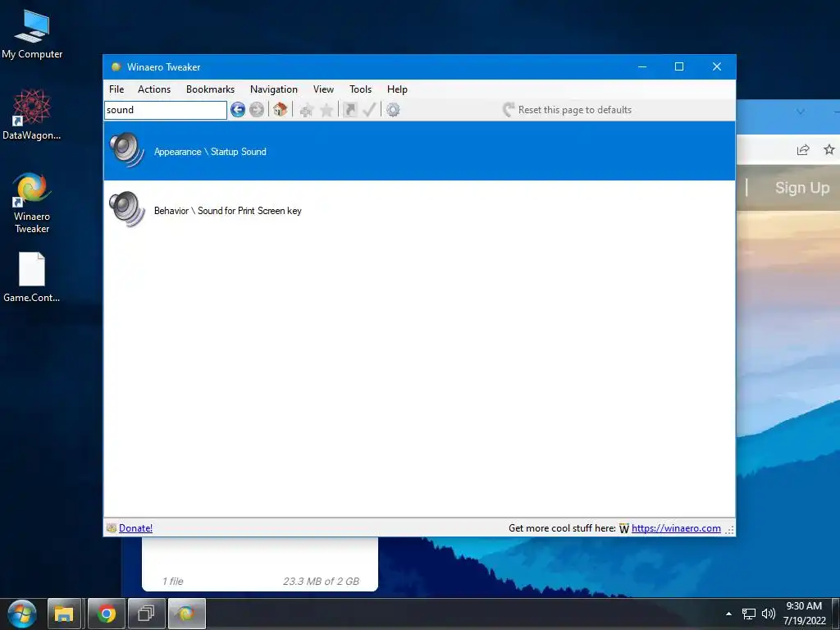The height and width of the screenshot is (630, 840).
Task: Select Winaero Tweaker desktop shortcut
Action: (32, 203)
